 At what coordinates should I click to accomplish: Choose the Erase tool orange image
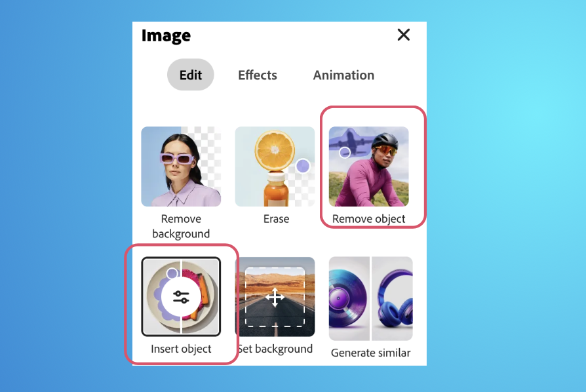click(275, 167)
